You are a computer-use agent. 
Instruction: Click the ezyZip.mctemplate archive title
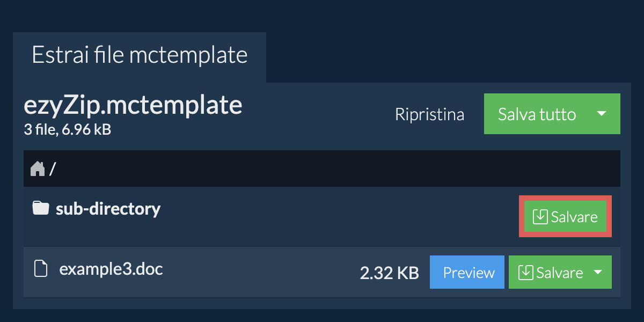point(133,106)
